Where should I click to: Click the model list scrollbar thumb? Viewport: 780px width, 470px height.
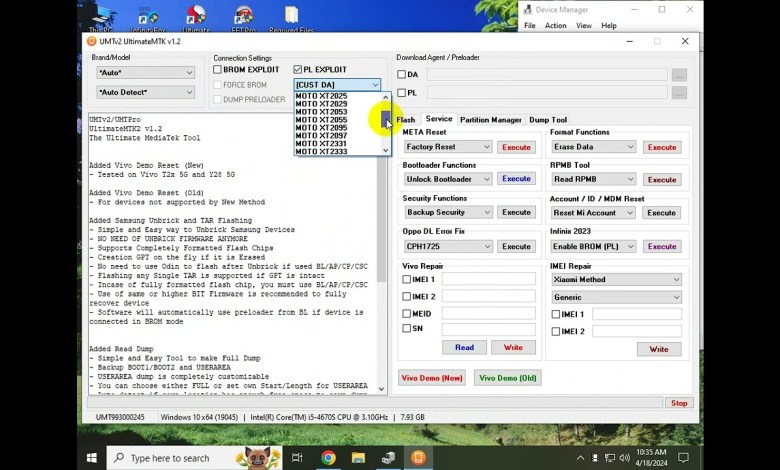pyautogui.click(x=386, y=119)
